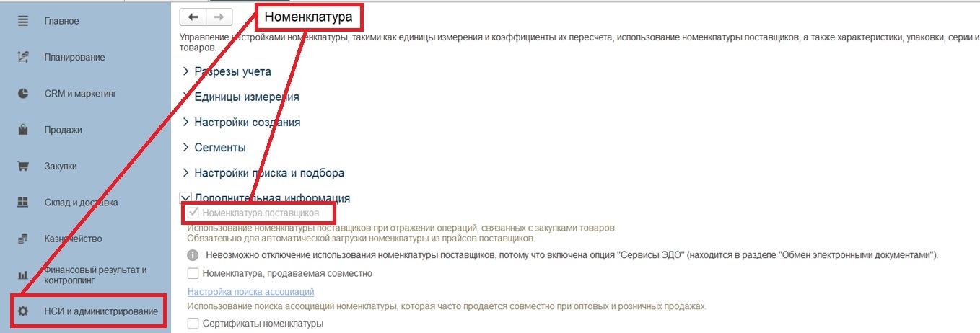Expand the Настройки поиска и подбора section

(x=186, y=173)
